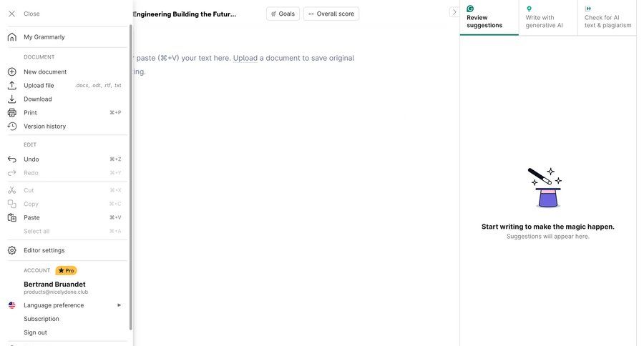Click the Overall score button
The image size is (644, 346).
[331, 14]
